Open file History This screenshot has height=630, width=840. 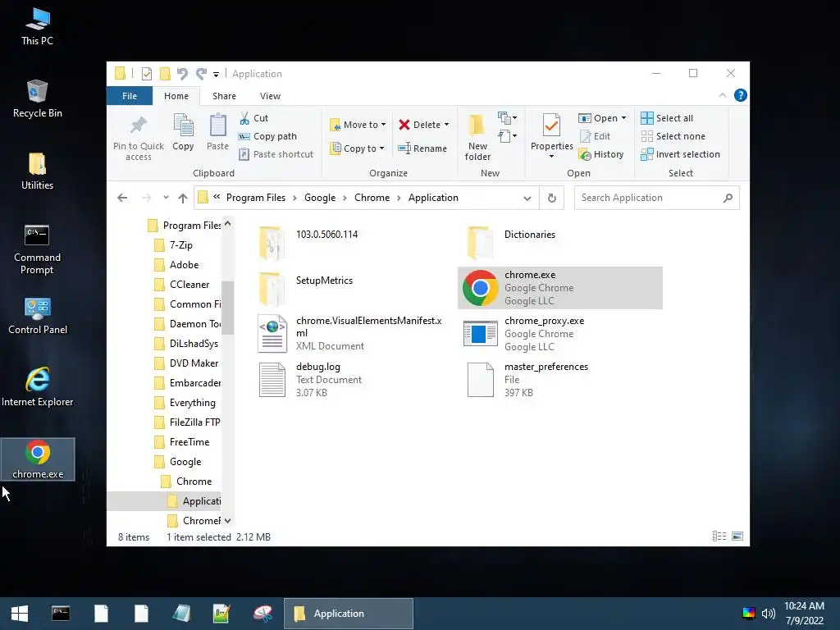[x=601, y=154]
